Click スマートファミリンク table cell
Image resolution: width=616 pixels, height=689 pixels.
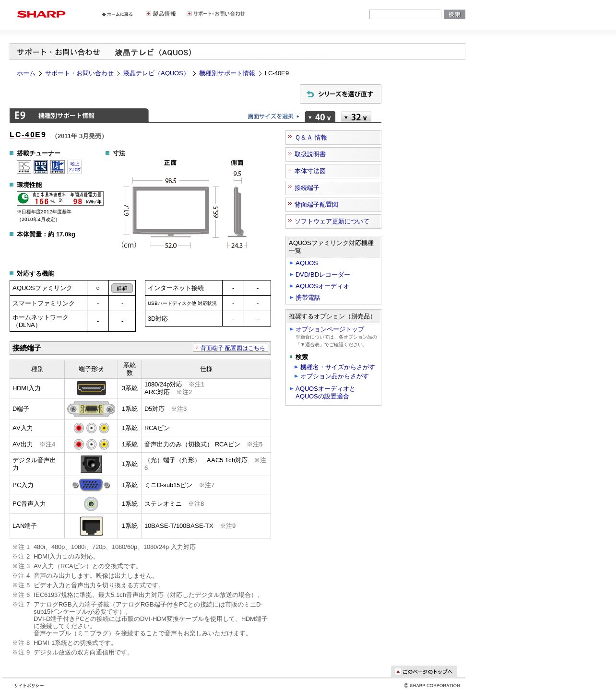click(48, 304)
